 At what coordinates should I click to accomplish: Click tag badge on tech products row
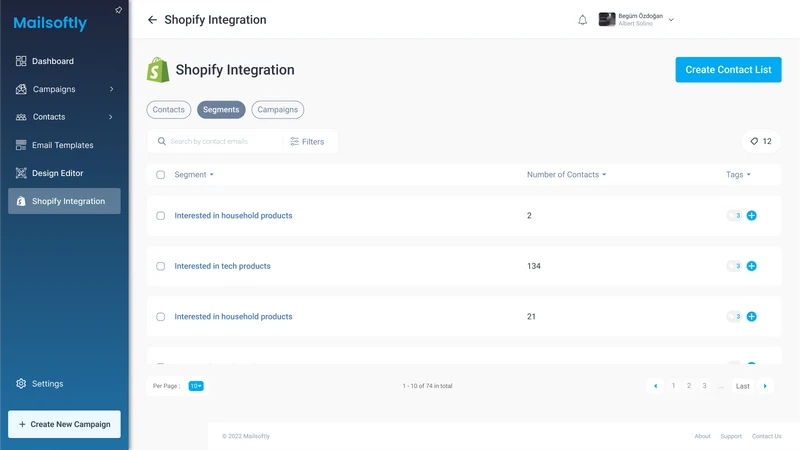point(734,266)
